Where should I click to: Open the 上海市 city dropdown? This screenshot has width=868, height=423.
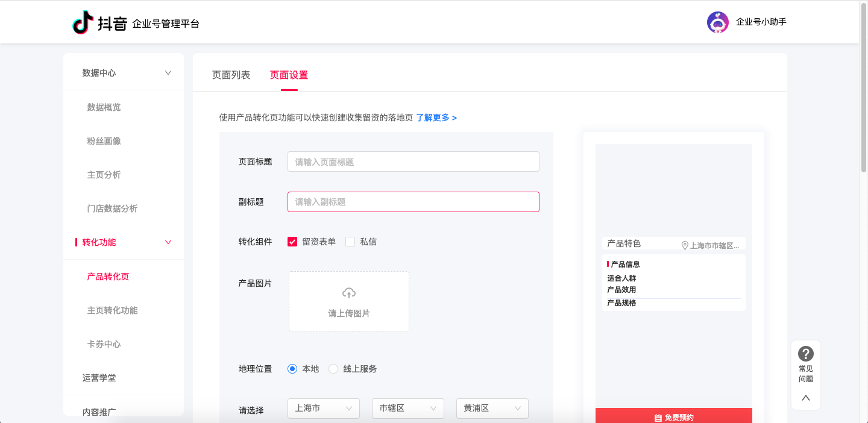point(323,408)
